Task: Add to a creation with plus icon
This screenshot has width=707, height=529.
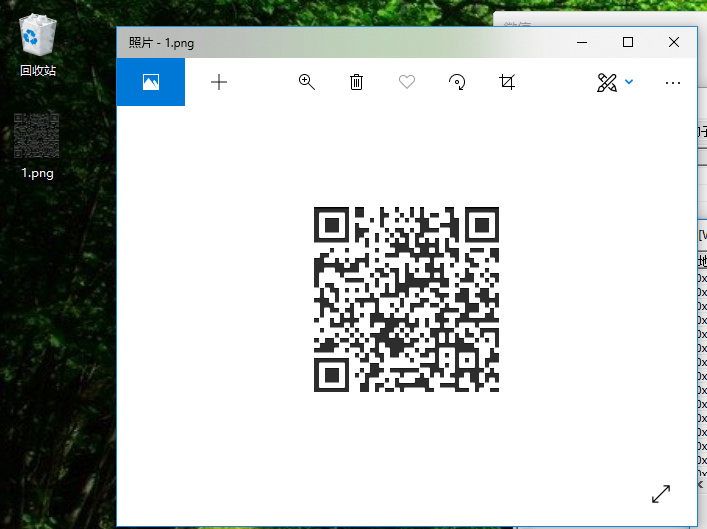Action: tap(219, 82)
